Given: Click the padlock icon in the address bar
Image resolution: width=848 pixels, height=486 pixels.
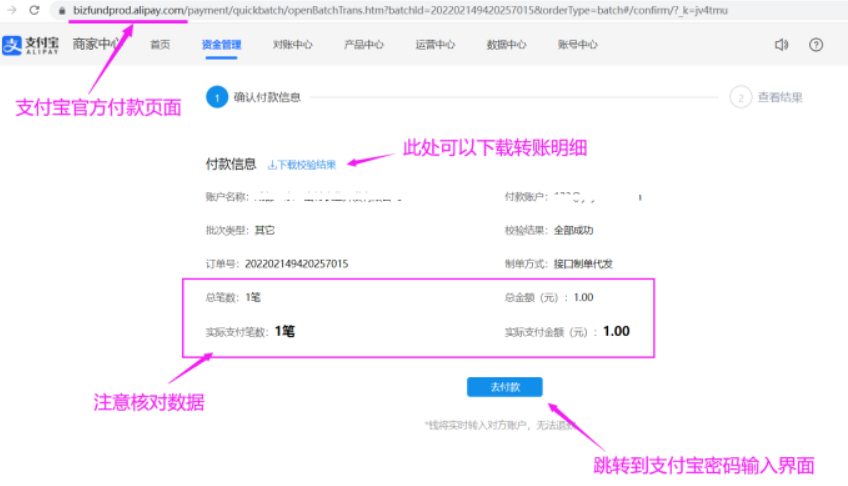Looking at the screenshot, I should pyautogui.click(x=62, y=10).
